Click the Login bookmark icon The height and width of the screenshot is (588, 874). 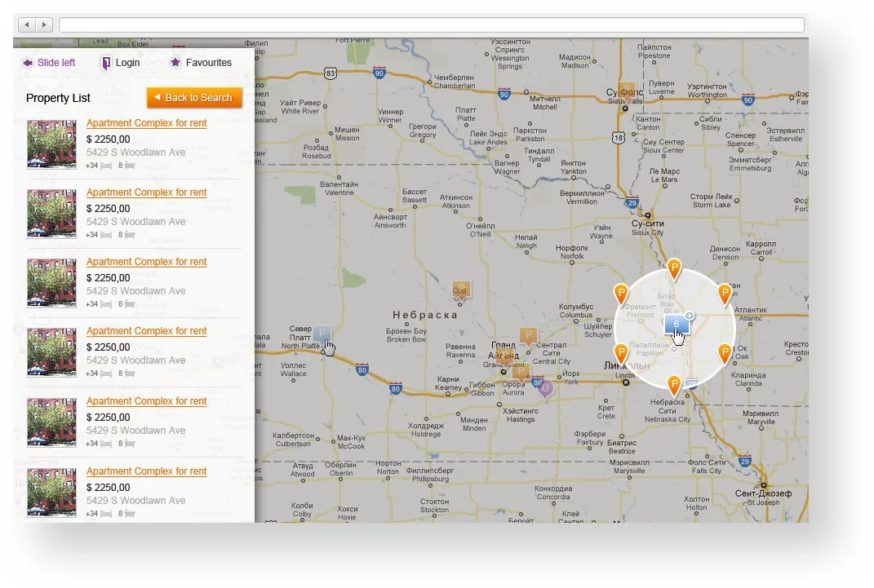pyautogui.click(x=106, y=63)
